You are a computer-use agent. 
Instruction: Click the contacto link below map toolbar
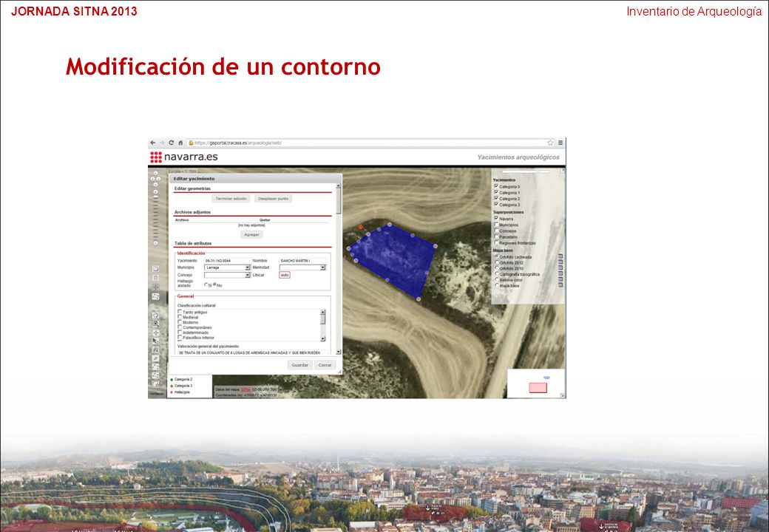click(157, 393)
